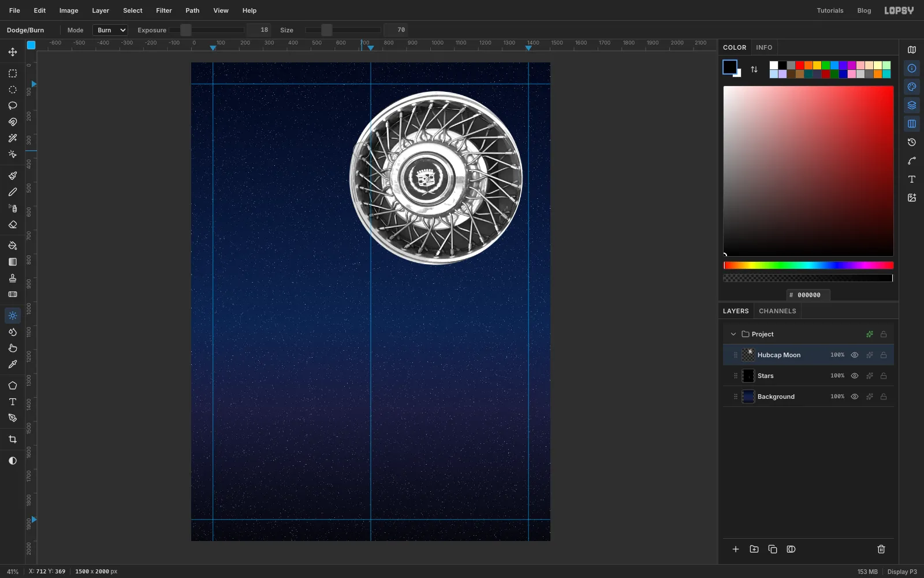Open the Tutorials link
924x578 pixels.
tap(830, 10)
